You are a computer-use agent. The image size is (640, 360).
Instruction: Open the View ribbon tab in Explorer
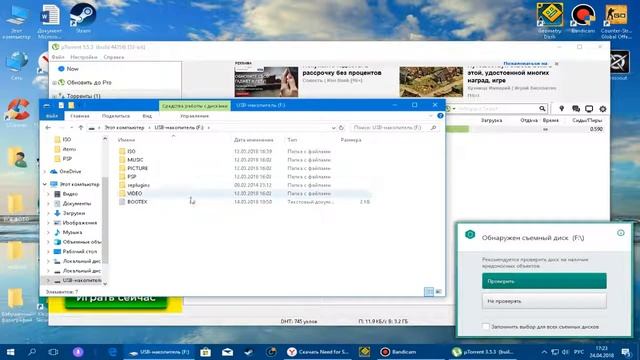pyautogui.click(x=147, y=116)
